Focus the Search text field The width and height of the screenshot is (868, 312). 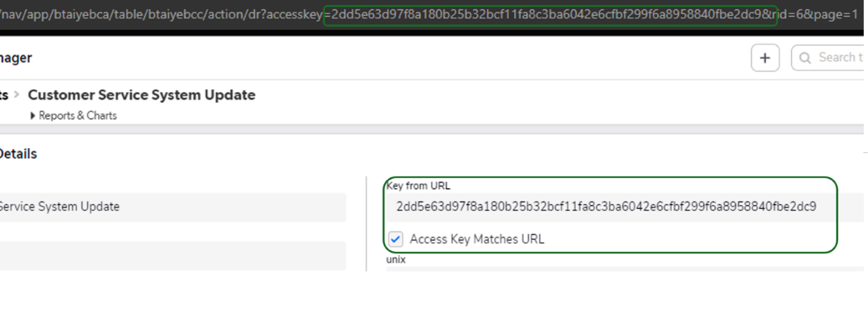pyautogui.click(x=827, y=58)
